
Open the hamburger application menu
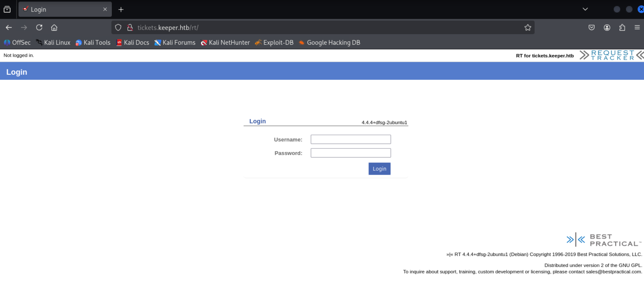pyautogui.click(x=637, y=27)
